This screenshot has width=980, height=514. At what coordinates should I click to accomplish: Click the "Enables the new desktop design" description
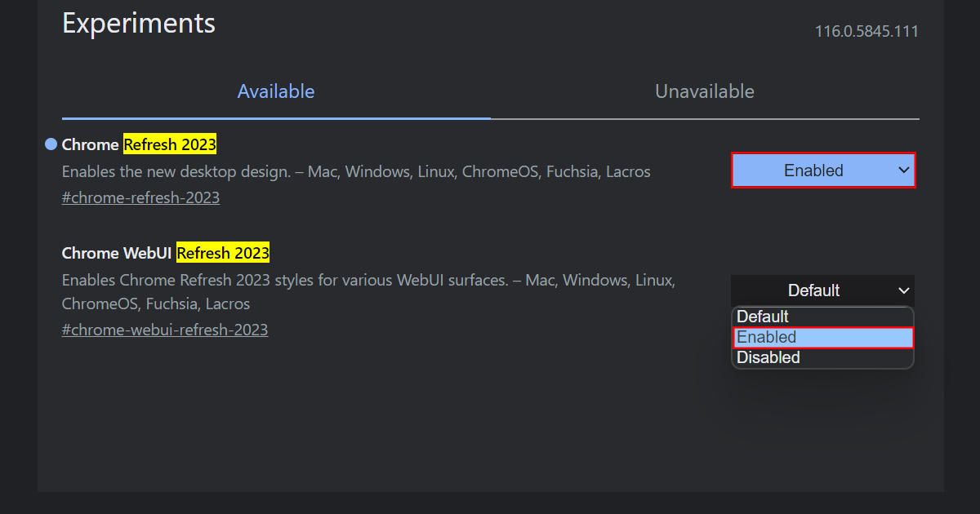356,171
